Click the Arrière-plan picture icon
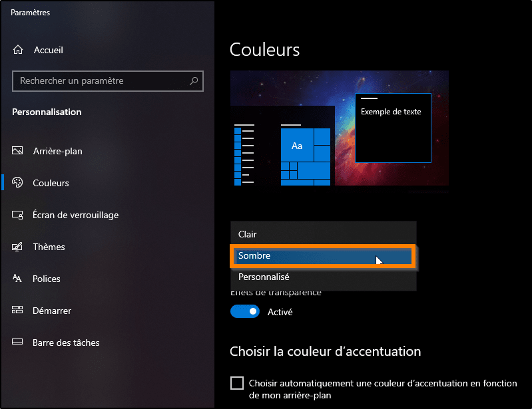The width and height of the screenshot is (532, 409). pos(17,150)
